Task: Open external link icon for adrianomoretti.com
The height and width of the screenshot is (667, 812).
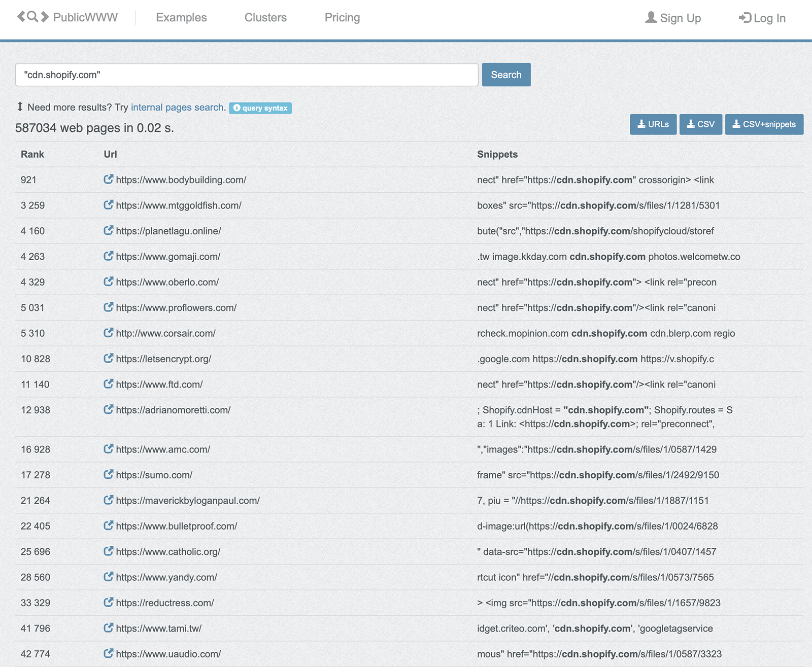Action: click(108, 409)
